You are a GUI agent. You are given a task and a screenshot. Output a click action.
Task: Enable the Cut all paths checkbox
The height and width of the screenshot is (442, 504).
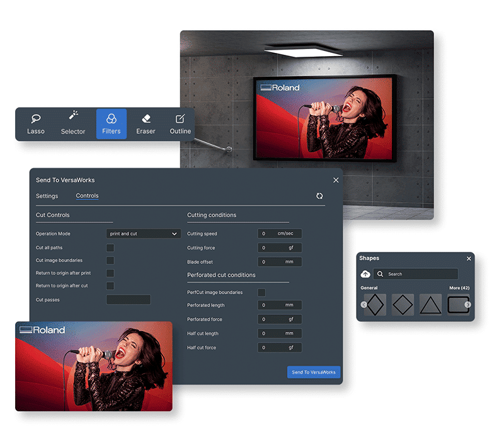[110, 247]
